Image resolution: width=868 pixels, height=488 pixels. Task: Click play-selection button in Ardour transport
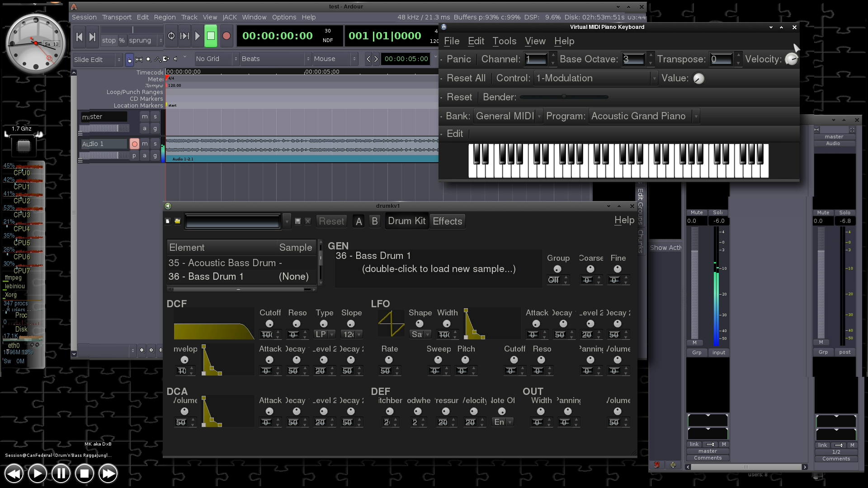pos(184,36)
